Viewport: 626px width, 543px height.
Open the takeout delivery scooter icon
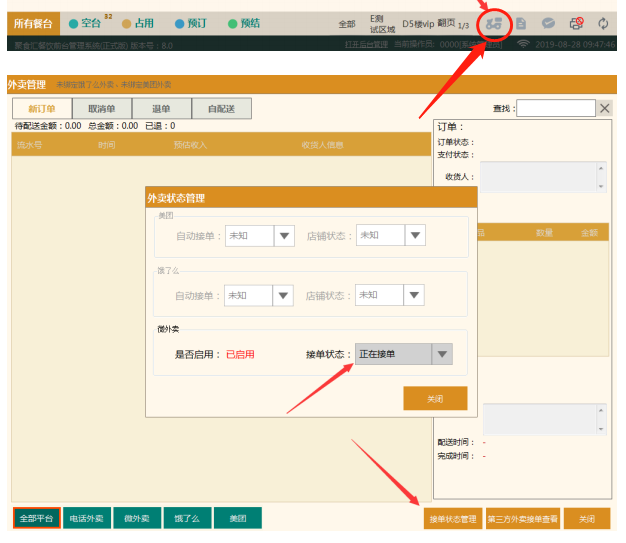(x=493, y=23)
